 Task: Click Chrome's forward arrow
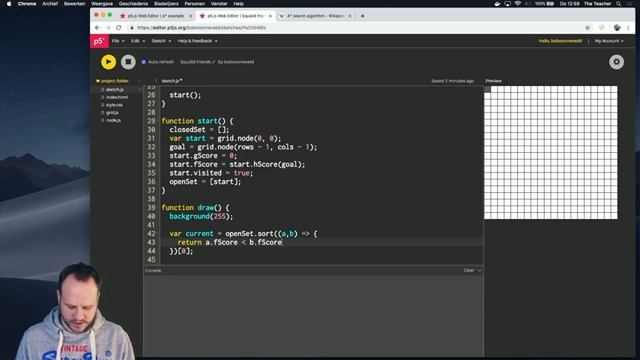click(108, 28)
